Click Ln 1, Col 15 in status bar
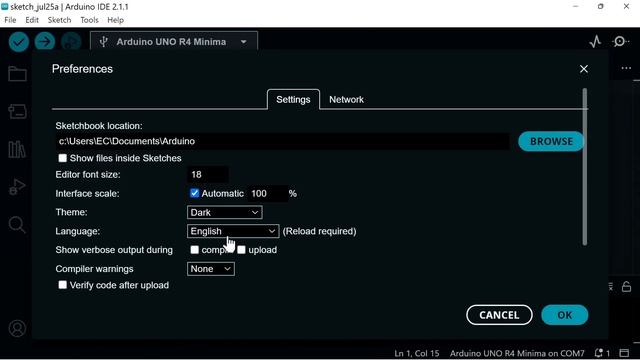 pos(417,353)
